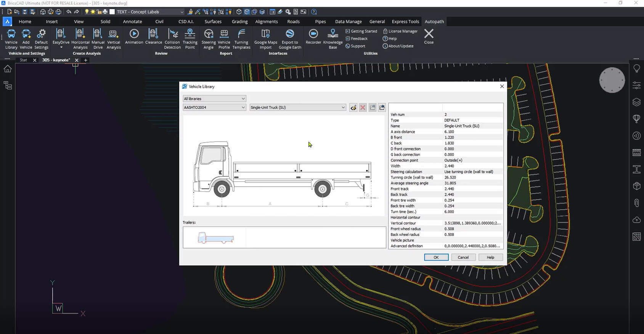Open the TEXT - Concept Labels layer dropdown
Image resolution: width=644 pixels, height=334 pixels.
(150, 12)
